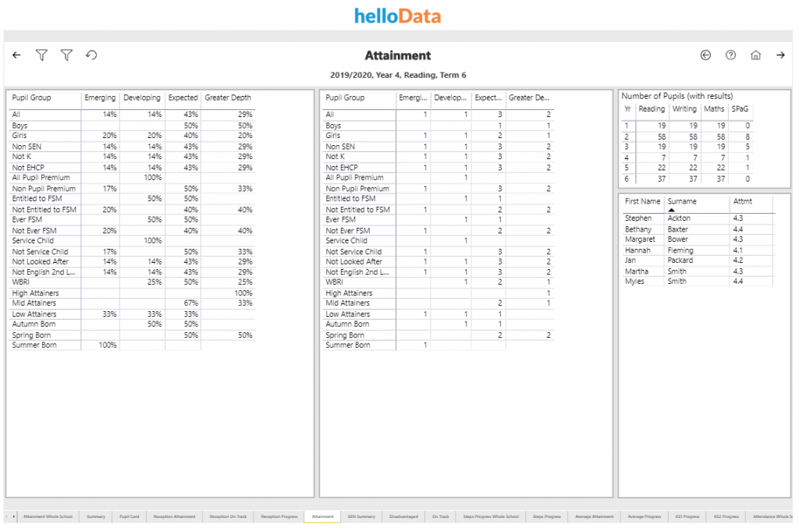
Task: Switch to the Reception Progress tab
Action: tap(279, 516)
